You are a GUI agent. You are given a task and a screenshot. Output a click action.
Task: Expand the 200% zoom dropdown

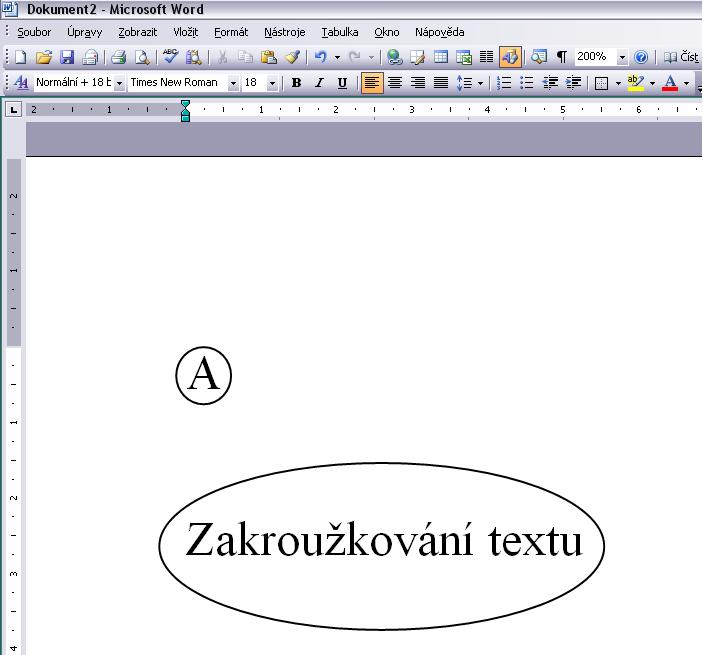pos(623,58)
